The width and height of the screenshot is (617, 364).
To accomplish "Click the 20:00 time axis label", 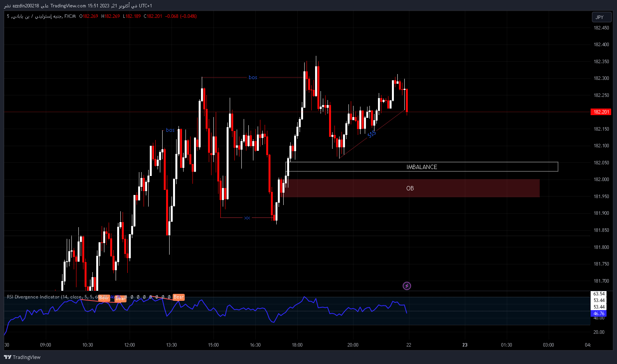I will coord(353,345).
